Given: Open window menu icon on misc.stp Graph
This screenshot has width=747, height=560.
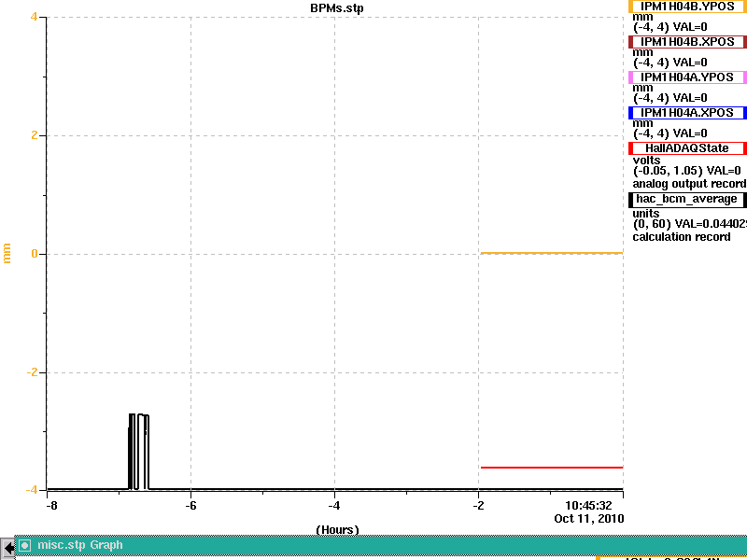Looking at the screenshot, I should coord(25,545).
